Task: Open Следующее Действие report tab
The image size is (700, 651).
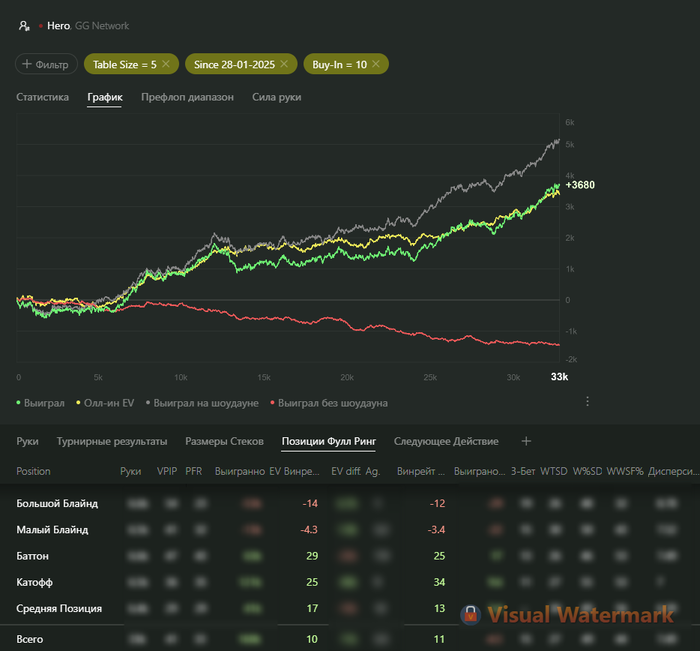Action: point(446,441)
